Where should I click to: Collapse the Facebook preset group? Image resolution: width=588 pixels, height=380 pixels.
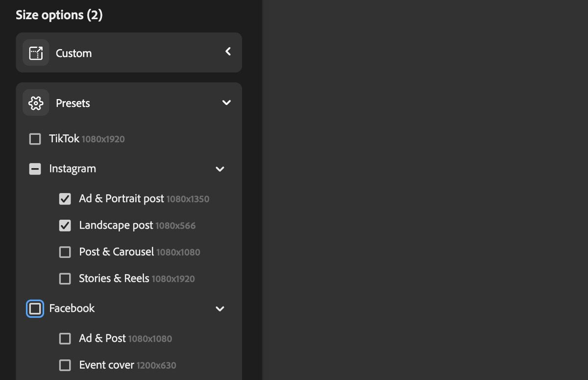pyautogui.click(x=220, y=309)
